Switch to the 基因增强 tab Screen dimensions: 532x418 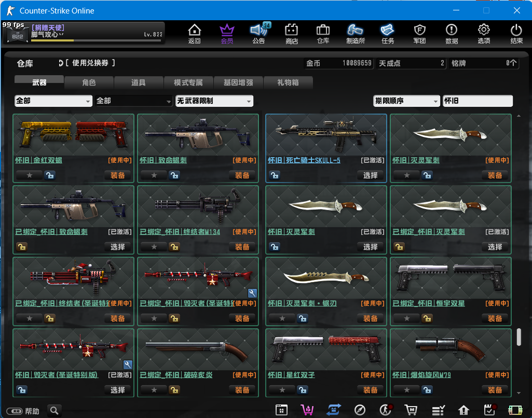[x=238, y=82]
